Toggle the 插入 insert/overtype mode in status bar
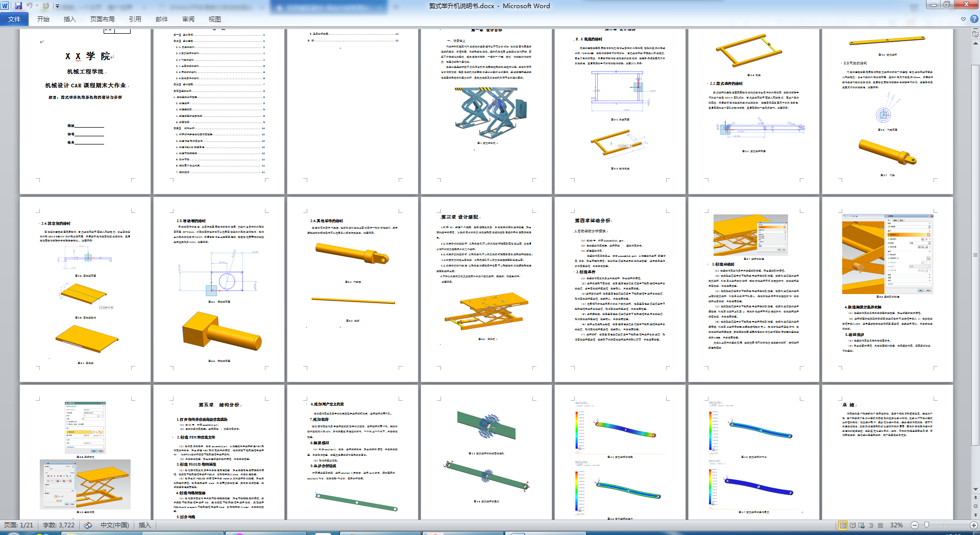The height and width of the screenshot is (535, 980). [145, 525]
